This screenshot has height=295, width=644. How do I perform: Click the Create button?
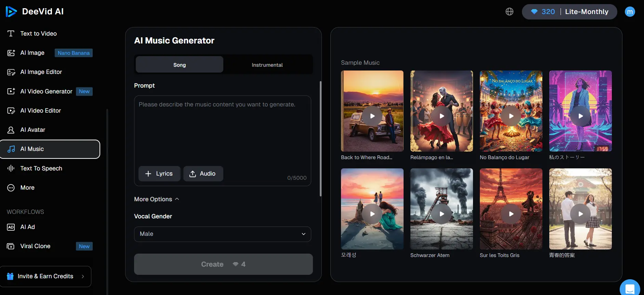coord(223,264)
